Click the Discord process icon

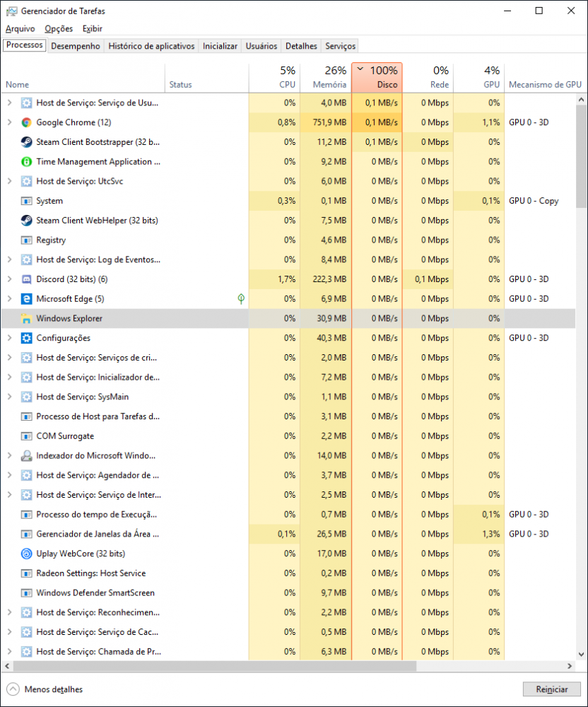(26, 279)
